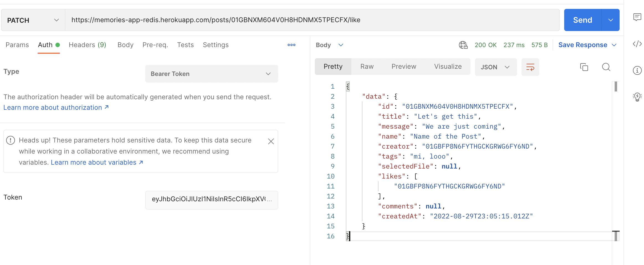Click line number 16 in response
644x265 pixels.
(x=331, y=236)
